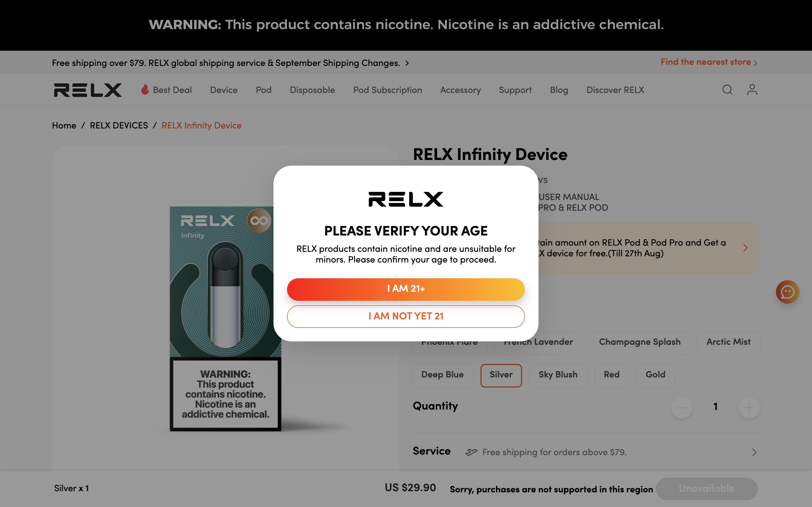This screenshot has height=507, width=812.
Task: Open the Pod Subscription menu
Action: pos(388,90)
